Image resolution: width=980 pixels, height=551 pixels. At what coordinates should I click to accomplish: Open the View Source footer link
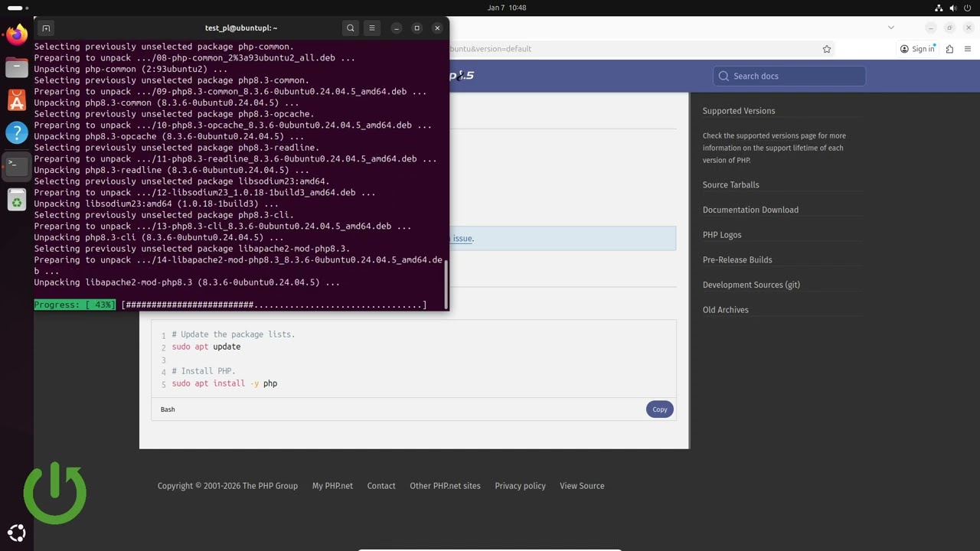pos(582,486)
